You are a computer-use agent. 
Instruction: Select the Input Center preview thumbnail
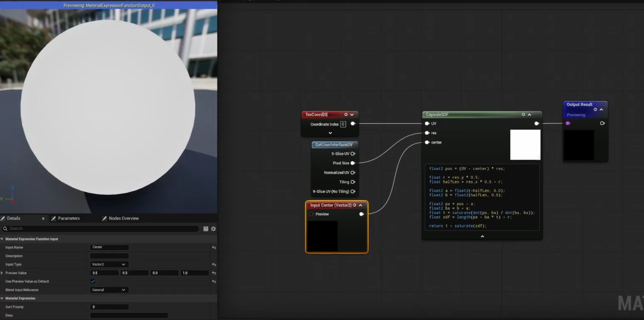[x=322, y=236]
